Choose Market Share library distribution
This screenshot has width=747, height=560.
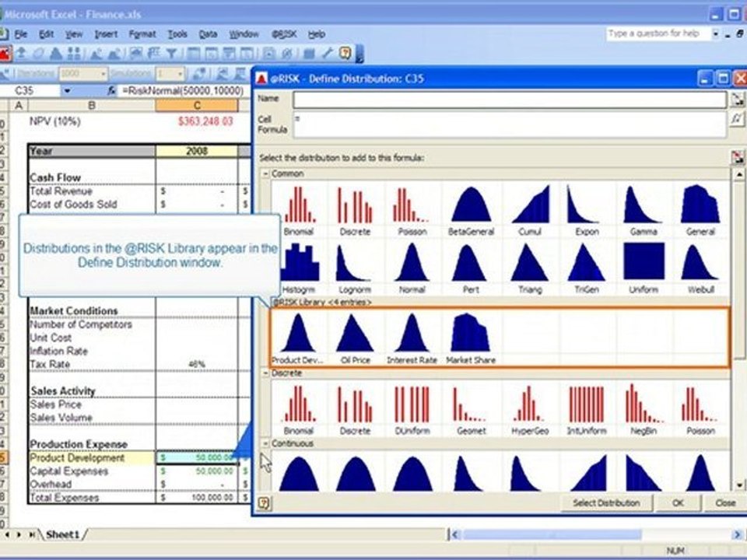pyautogui.click(x=471, y=338)
